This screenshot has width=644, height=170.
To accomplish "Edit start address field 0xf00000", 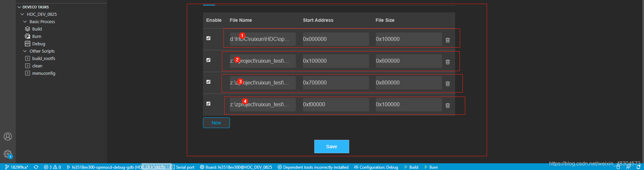I will pos(336,105).
